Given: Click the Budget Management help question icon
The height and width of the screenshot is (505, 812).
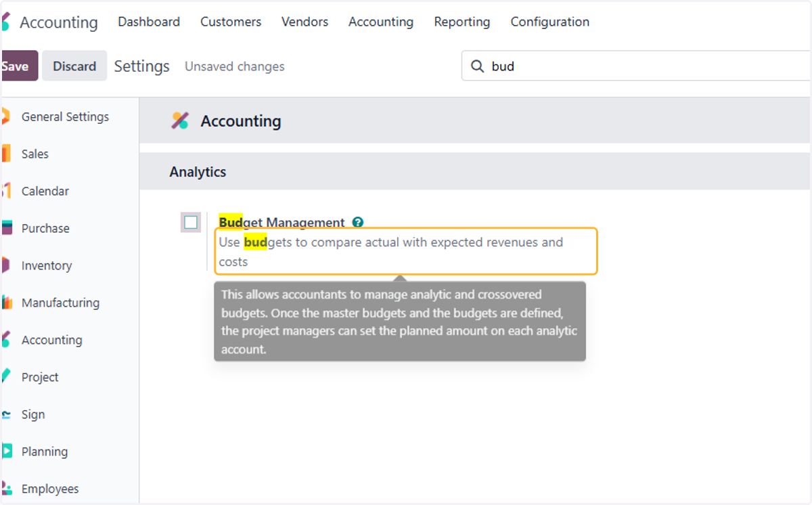Looking at the screenshot, I should 358,222.
